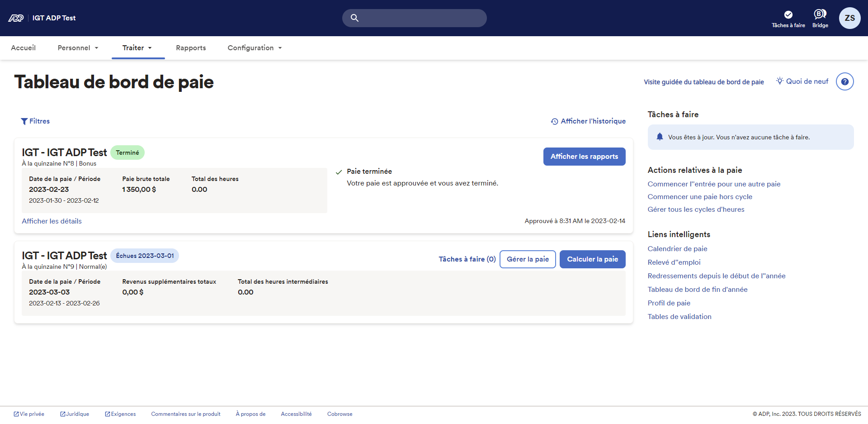
Task: Open the Rapports tab
Action: [x=191, y=48]
